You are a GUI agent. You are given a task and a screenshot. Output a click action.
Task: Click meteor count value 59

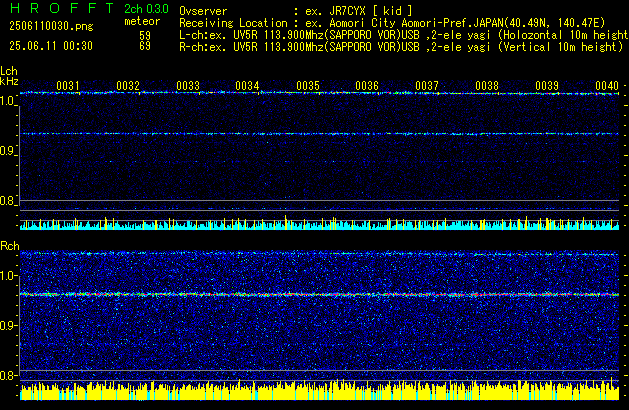pos(145,35)
